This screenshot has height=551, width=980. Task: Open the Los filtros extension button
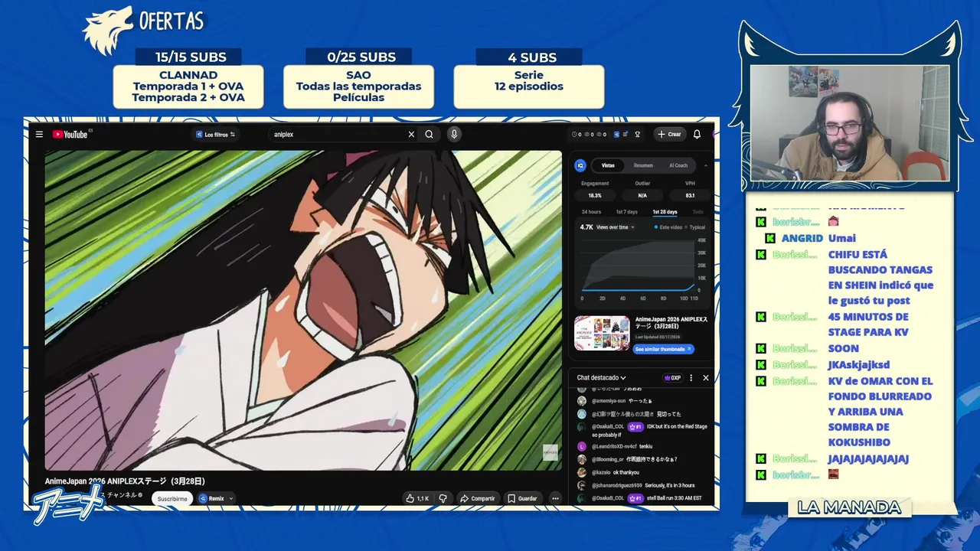(215, 134)
